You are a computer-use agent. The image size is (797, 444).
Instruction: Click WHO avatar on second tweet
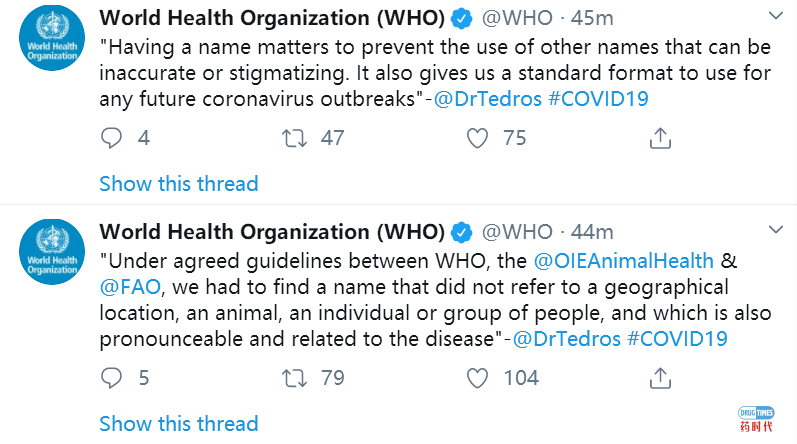52,251
